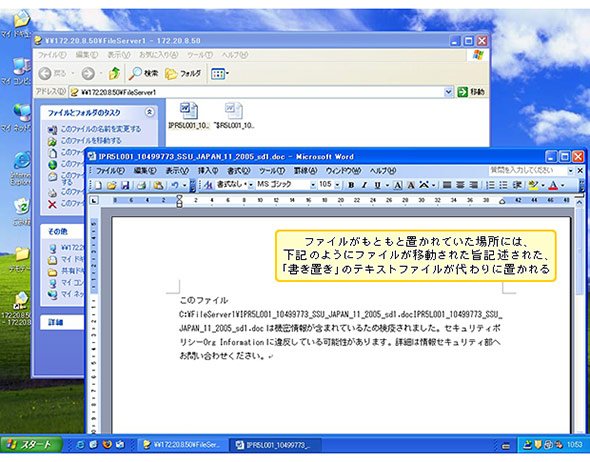Screen dimensions: 590x462
Task: Collapse the ファイルとフォルダのタスク panel
Action: point(149,112)
